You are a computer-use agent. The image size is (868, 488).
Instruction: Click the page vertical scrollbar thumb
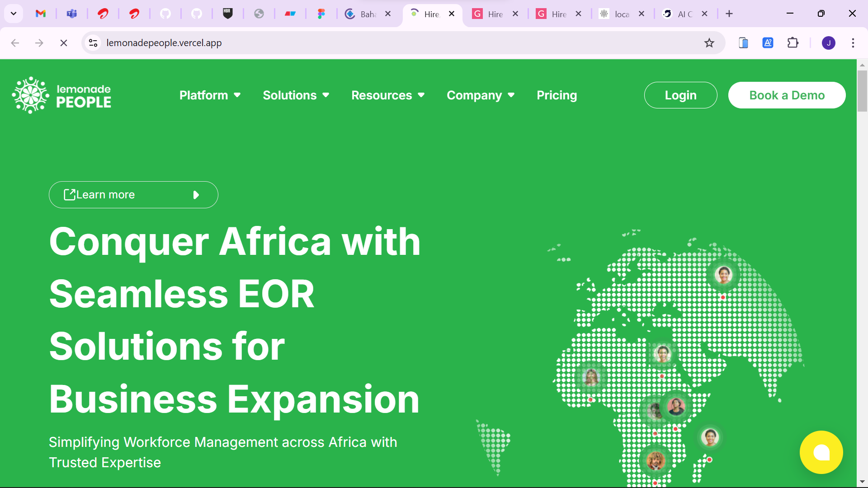click(x=862, y=90)
